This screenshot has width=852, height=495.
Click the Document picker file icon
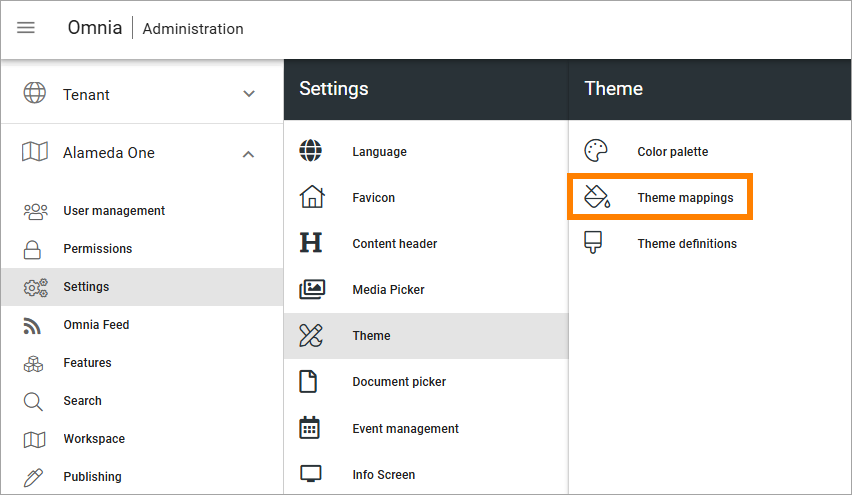[308, 381]
